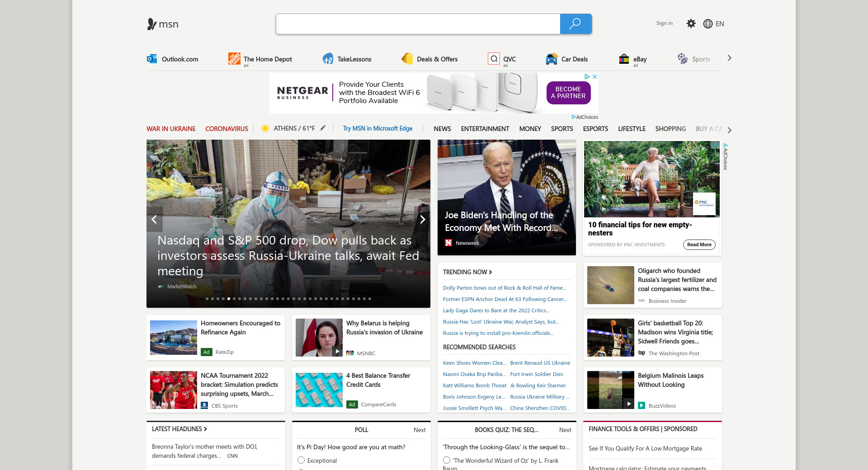This screenshot has width=868, height=470.
Task: Click the globe language icon
Action: pos(708,24)
